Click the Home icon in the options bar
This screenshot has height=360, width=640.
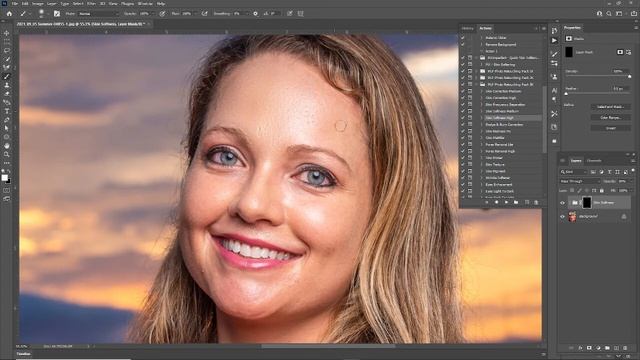pos(9,13)
